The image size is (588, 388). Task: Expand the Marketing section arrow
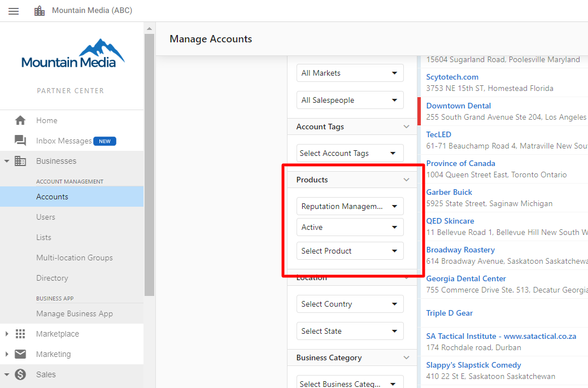coord(6,354)
